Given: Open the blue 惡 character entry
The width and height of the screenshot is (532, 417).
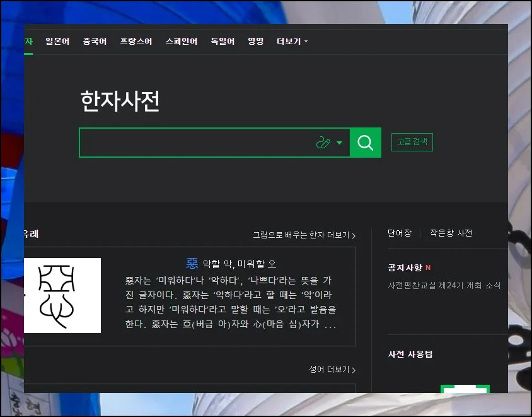Looking at the screenshot, I should pyautogui.click(x=192, y=264).
